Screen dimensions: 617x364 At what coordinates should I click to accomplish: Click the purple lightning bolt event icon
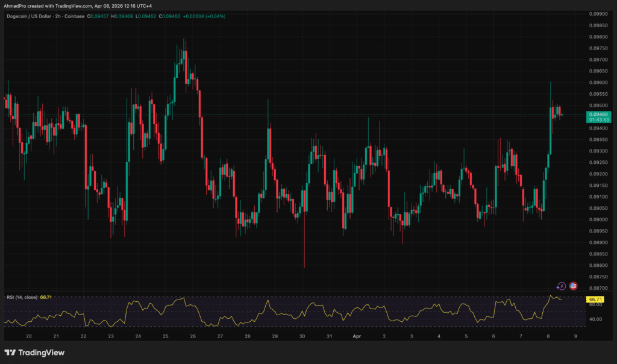tap(562, 286)
